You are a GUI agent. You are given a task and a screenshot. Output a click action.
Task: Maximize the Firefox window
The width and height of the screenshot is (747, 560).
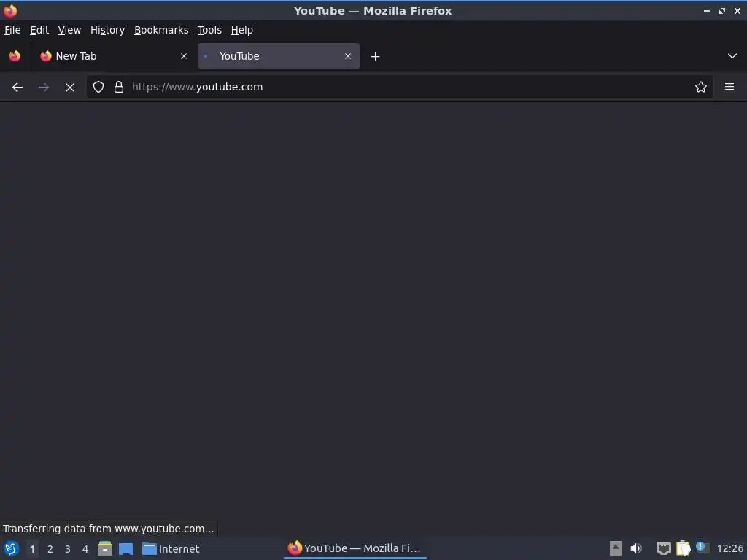(x=721, y=10)
